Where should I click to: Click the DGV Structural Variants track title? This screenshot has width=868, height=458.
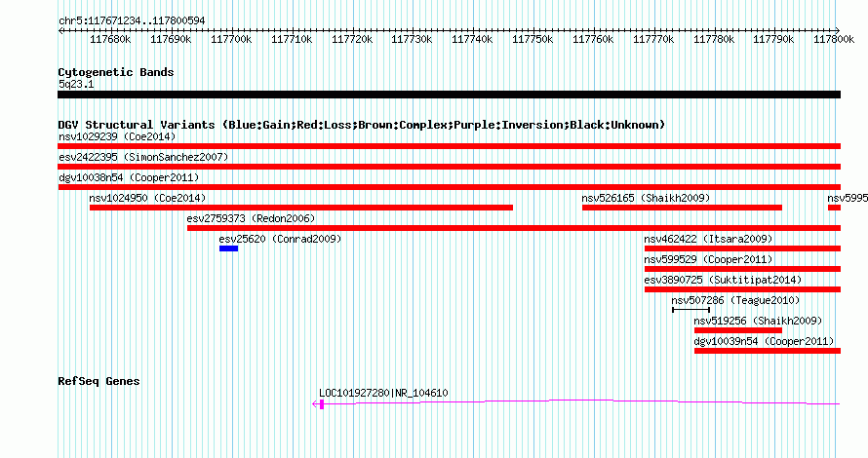(x=362, y=125)
